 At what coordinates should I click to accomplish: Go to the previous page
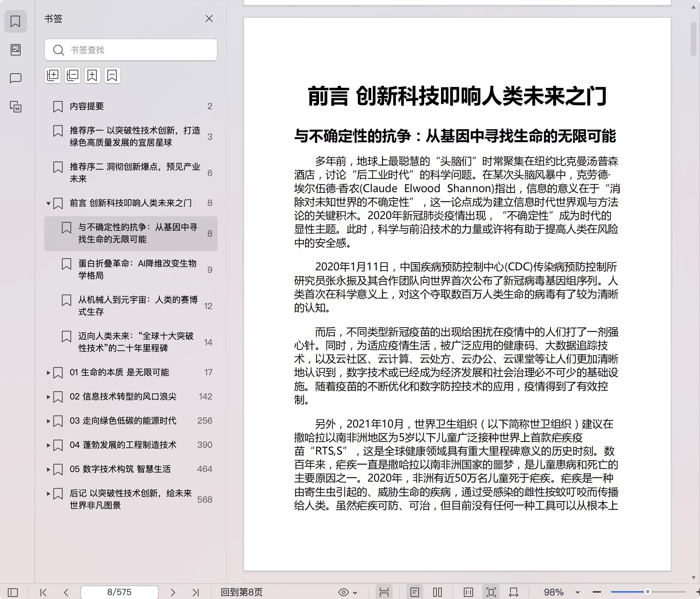pos(66,592)
